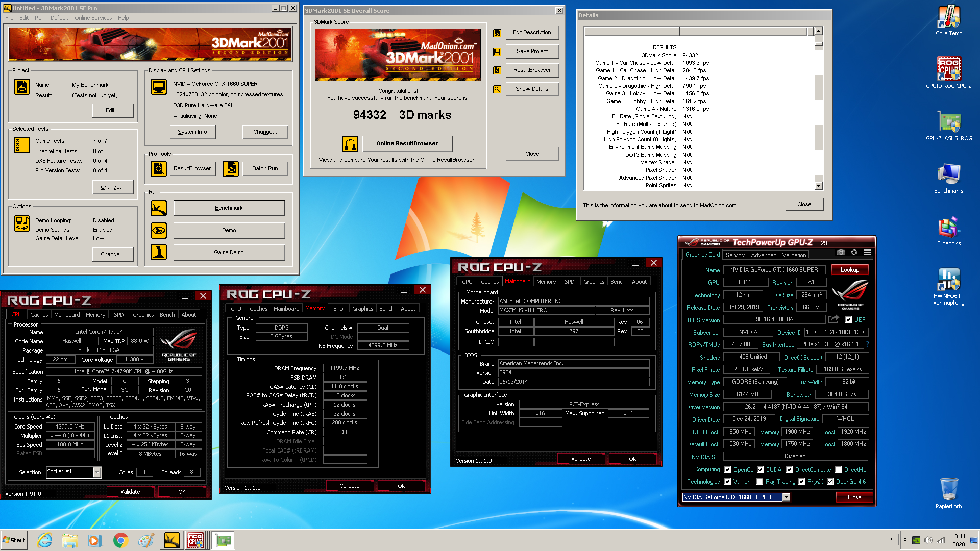The height and width of the screenshot is (551, 980).
Task: Click the DE language indicator in taskbar
Action: pos(891,539)
